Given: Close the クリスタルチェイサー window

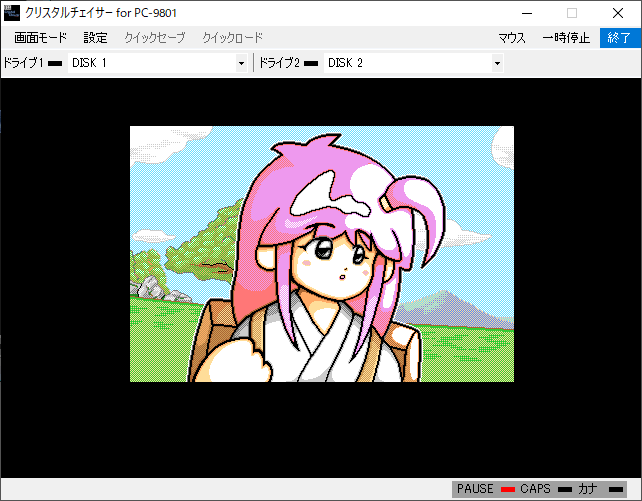Looking at the screenshot, I should 617,13.
